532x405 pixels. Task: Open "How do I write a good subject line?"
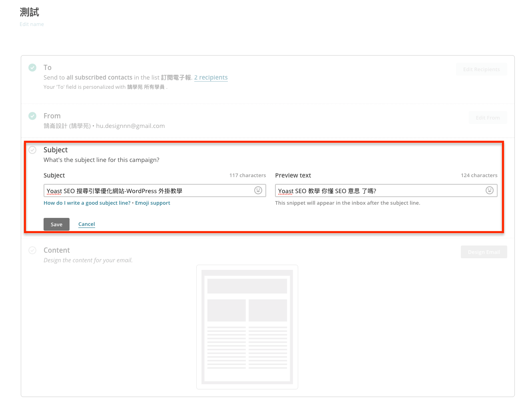(87, 203)
